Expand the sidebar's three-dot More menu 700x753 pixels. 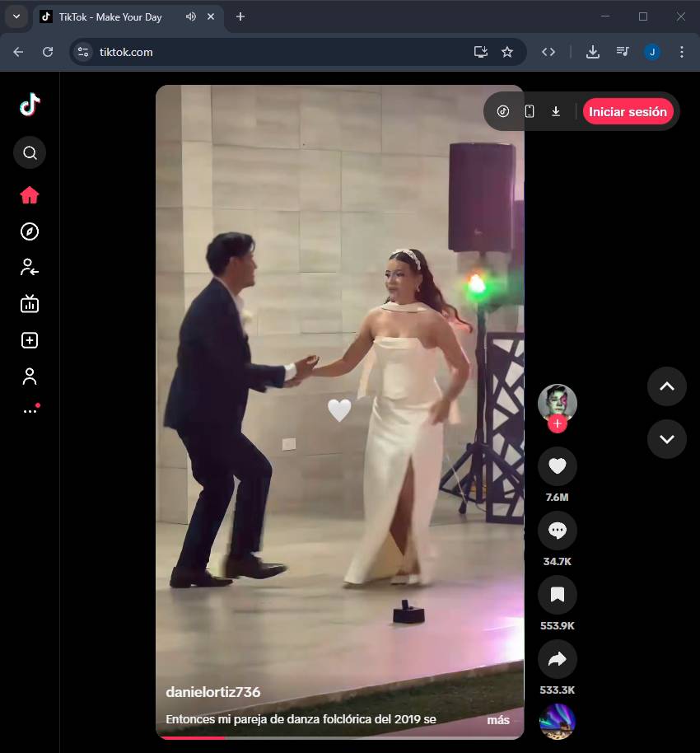[30, 410]
